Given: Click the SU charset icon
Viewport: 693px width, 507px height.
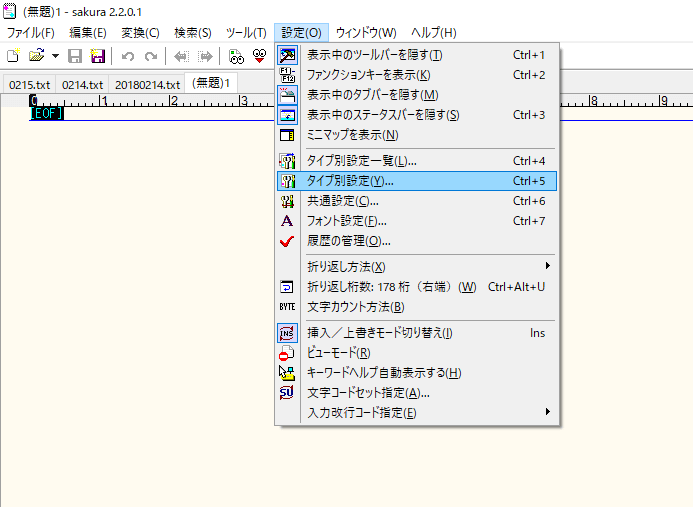Looking at the screenshot, I should [287, 393].
